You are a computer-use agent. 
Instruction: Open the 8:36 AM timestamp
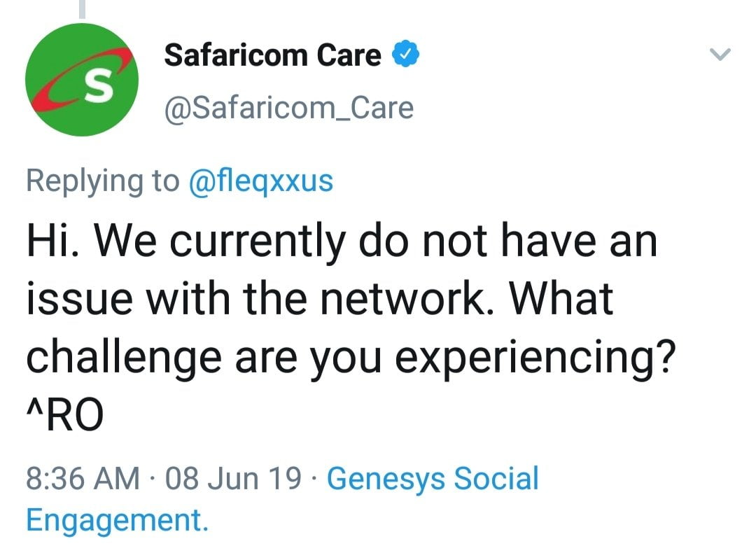[83, 479]
